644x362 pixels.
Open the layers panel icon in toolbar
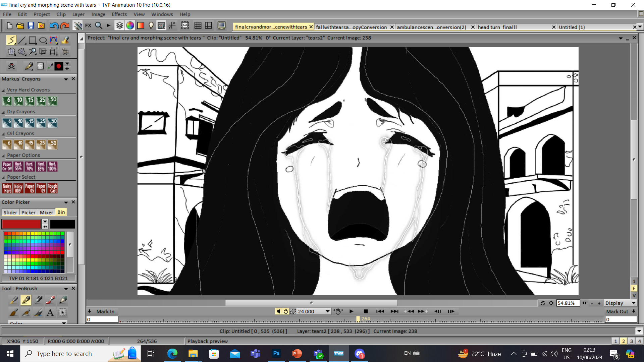pyautogui.click(x=119, y=25)
